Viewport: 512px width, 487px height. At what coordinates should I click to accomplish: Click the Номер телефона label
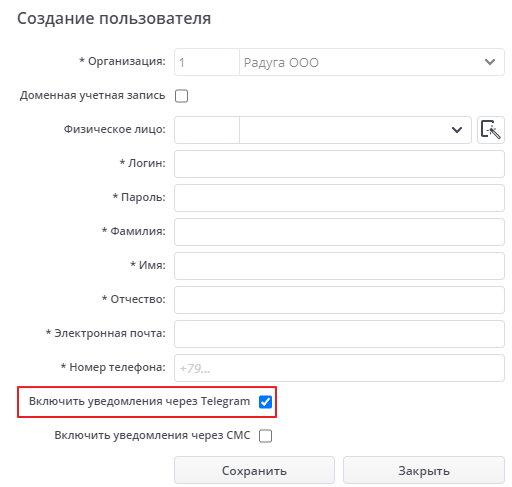113,367
